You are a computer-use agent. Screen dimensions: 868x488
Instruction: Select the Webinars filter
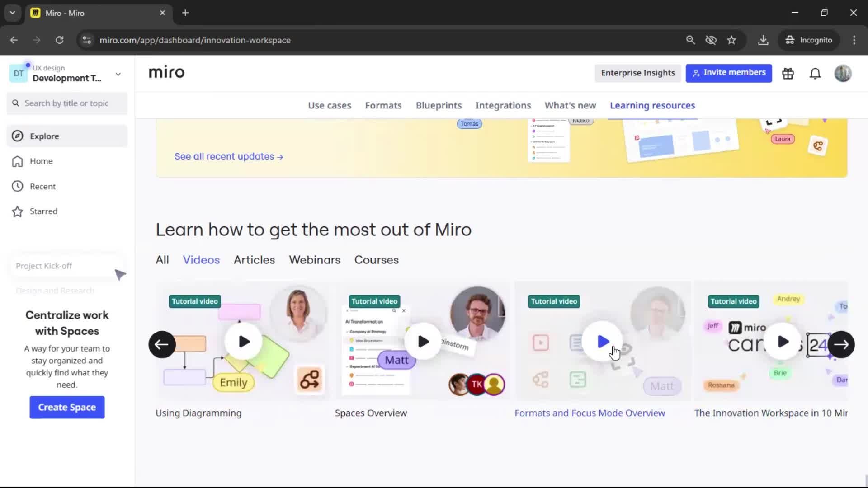point(315,260)
